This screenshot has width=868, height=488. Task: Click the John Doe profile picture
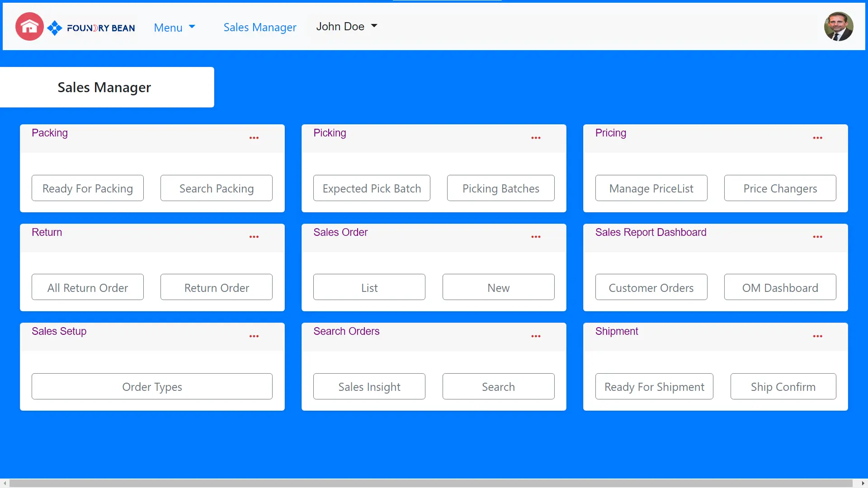[839, 26]
